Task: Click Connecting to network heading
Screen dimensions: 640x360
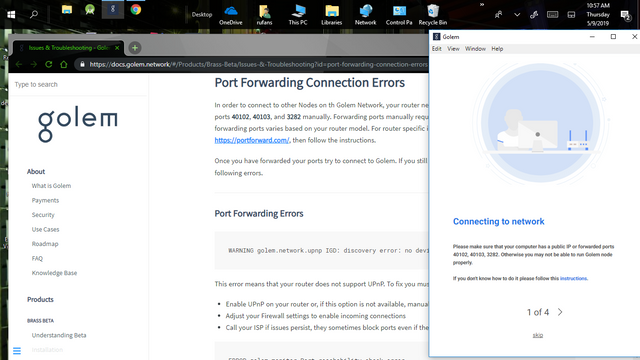Action: (498, 221)
